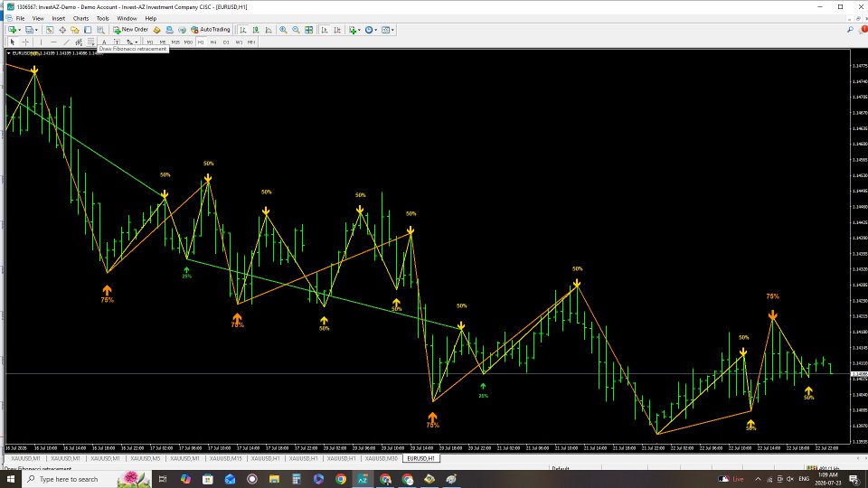Select the Fibonacci retracement tool
The image size is (868, 488).
coord(90,42)
